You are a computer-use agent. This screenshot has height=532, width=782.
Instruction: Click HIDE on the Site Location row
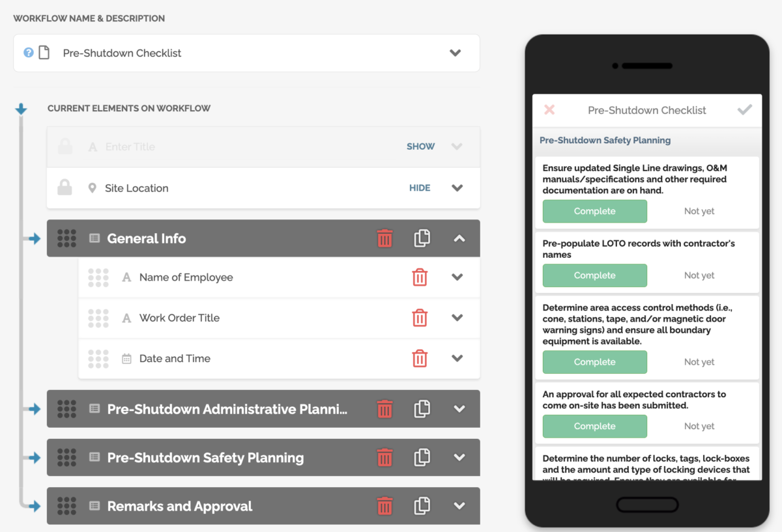[420, 188]
